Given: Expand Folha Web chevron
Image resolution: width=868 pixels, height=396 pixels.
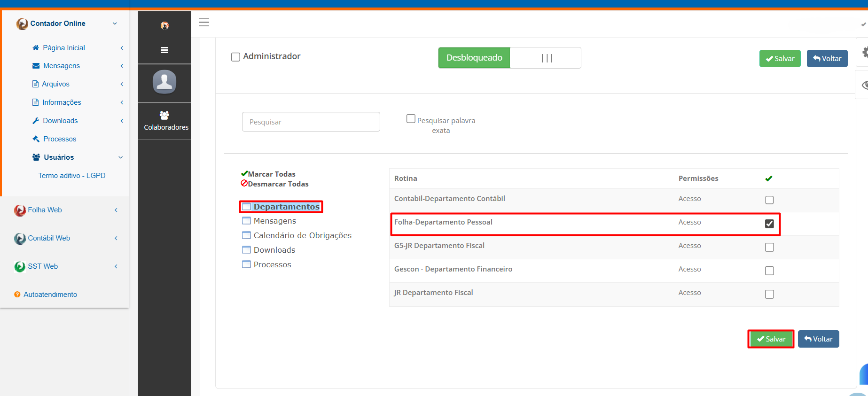Looking at the screenshot, I should (x=116, y=210).
